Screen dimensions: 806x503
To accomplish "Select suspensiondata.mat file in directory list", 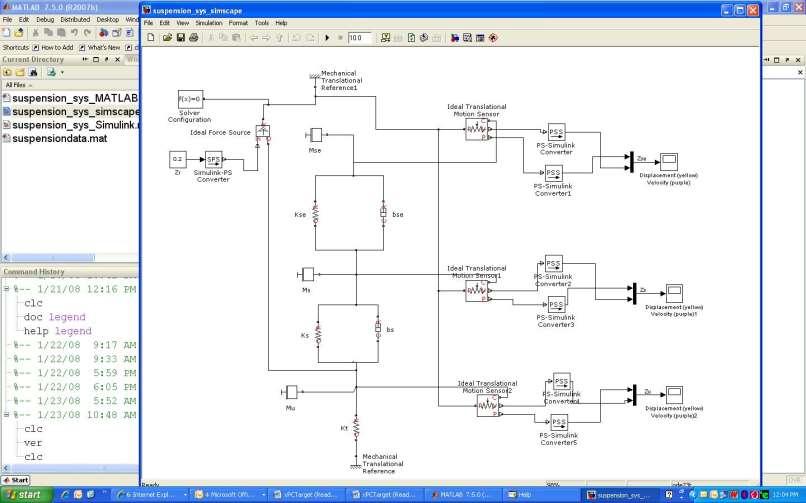I will tap(56, 138).
